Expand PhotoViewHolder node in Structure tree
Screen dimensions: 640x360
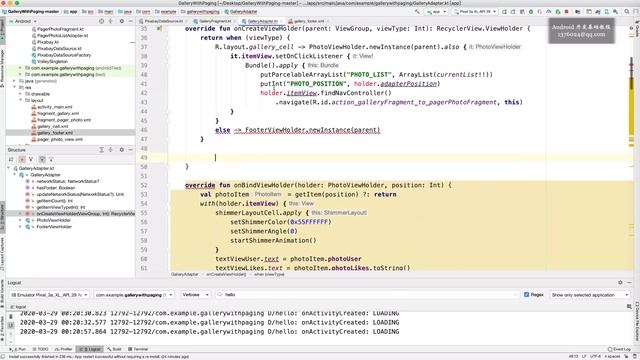click(20, 220)
